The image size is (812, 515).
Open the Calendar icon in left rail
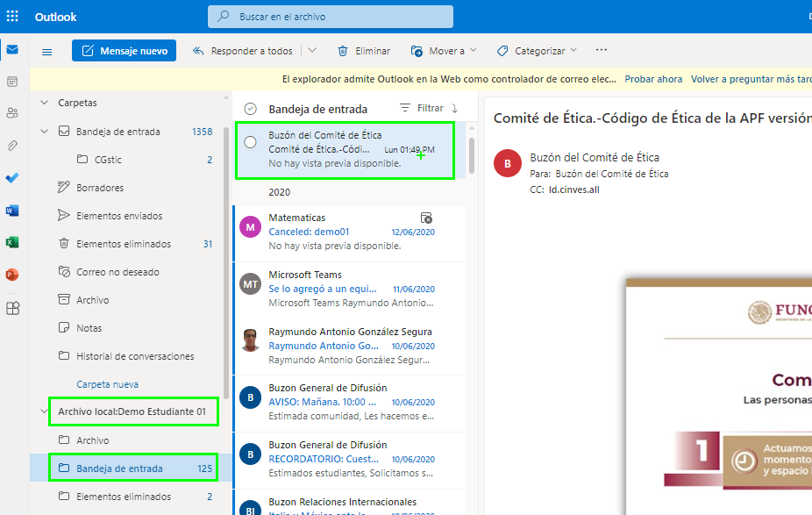pyautogui.click(x=12, y=82)
